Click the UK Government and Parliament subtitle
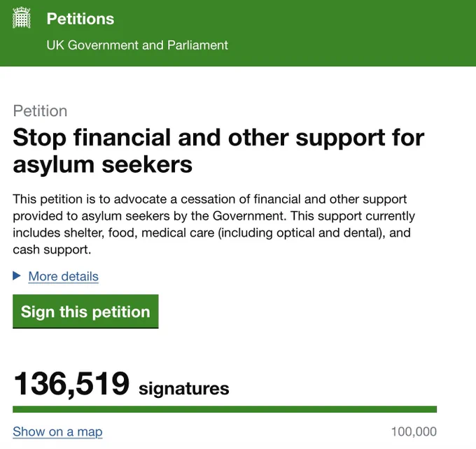This screenshot has width=476, height=449. [x=137, y=45]
